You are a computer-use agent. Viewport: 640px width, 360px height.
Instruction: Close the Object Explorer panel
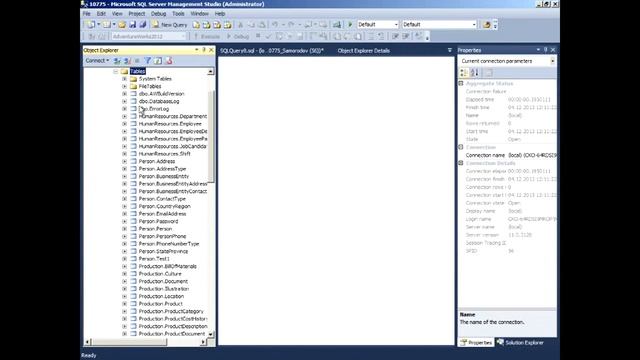(x=211, y=50)
